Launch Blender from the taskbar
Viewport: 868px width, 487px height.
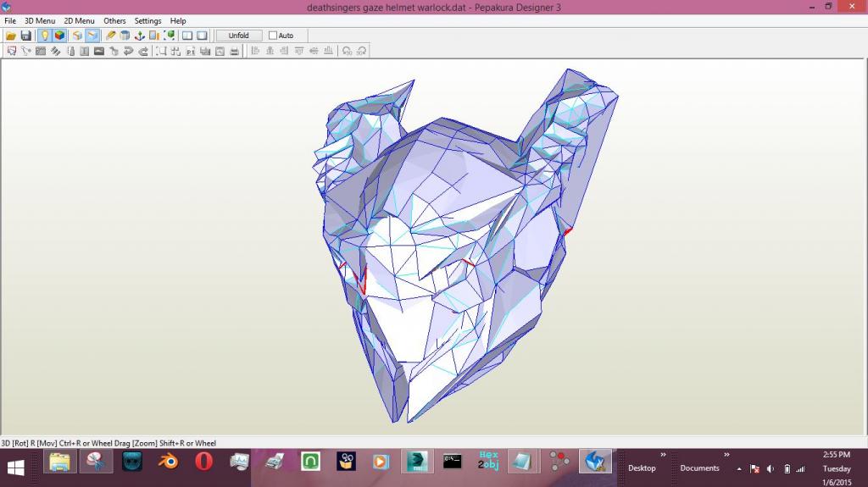[169, 462]
